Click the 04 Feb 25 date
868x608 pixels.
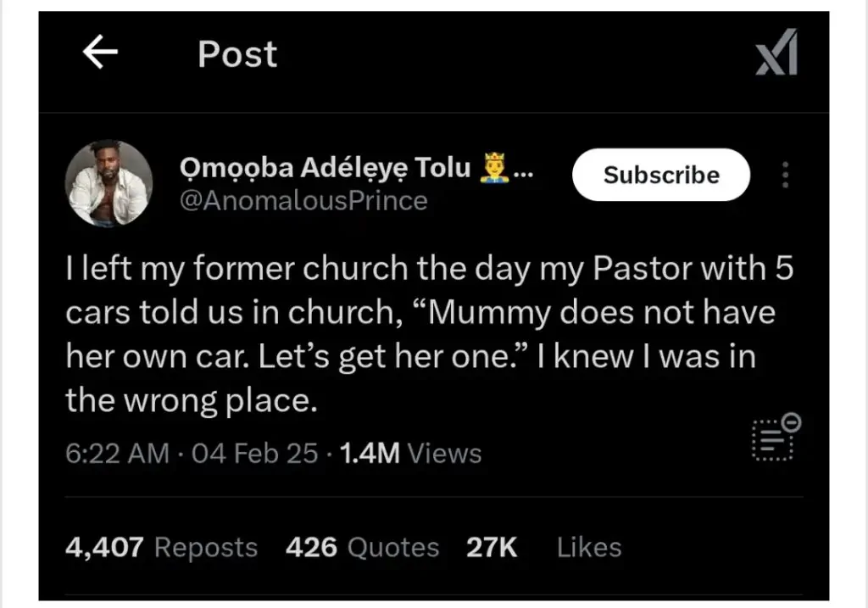(x=255, y=454)
